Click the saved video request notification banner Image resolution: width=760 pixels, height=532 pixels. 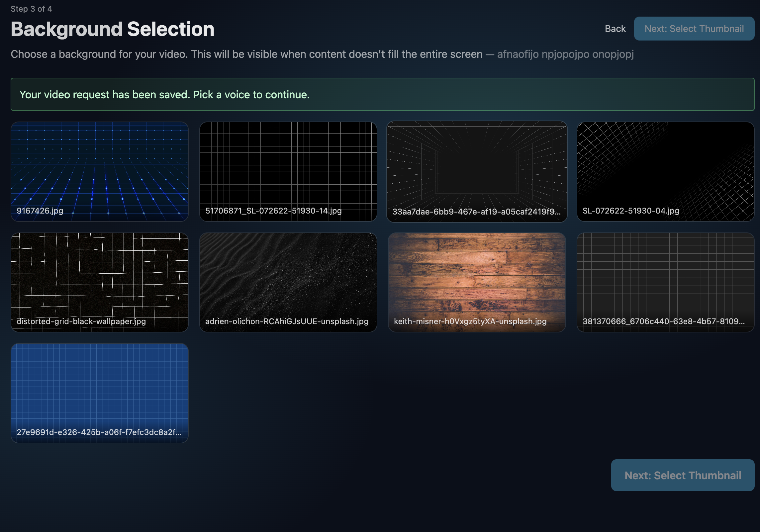click(382, 95)
